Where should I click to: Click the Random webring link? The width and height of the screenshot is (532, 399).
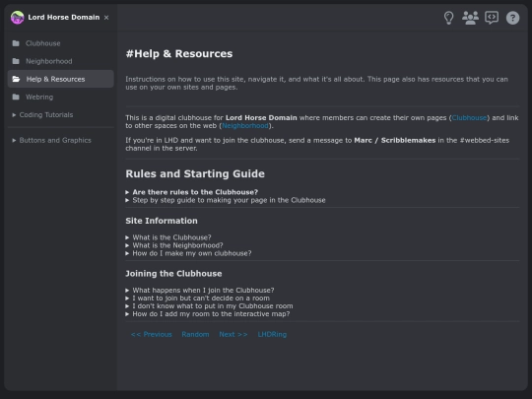[195, 335]
